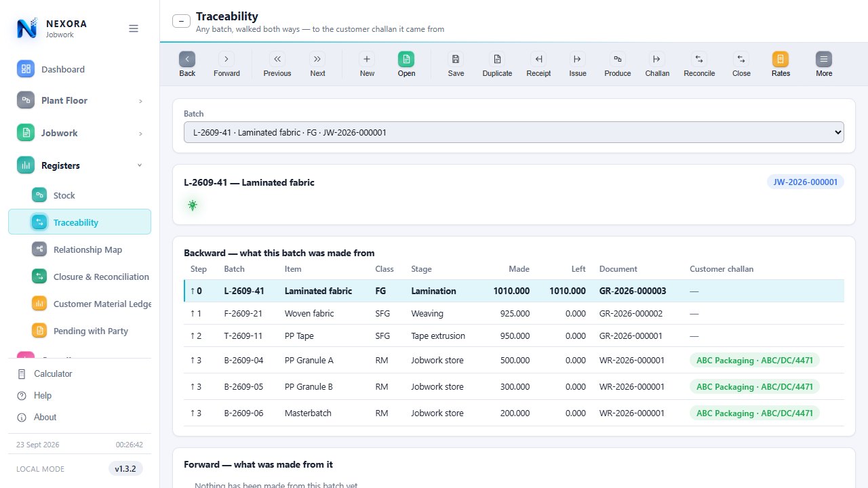Open the Calculator
Image resolution: width=868 pixels, height=488 pixels.
80,373
